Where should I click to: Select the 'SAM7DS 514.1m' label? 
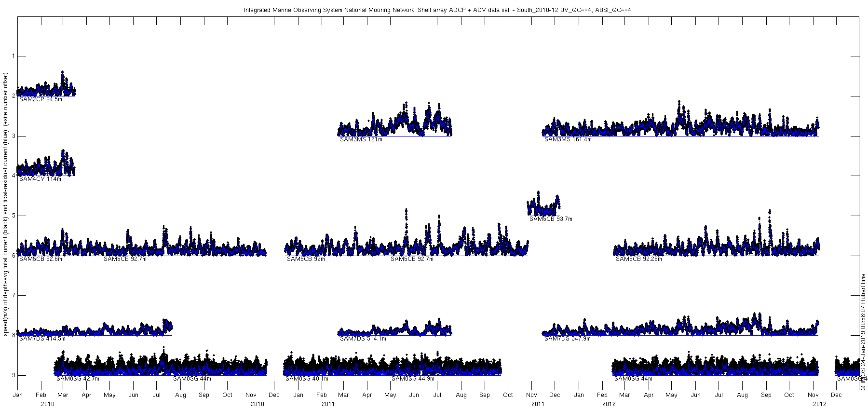click(x=363, y=339)
